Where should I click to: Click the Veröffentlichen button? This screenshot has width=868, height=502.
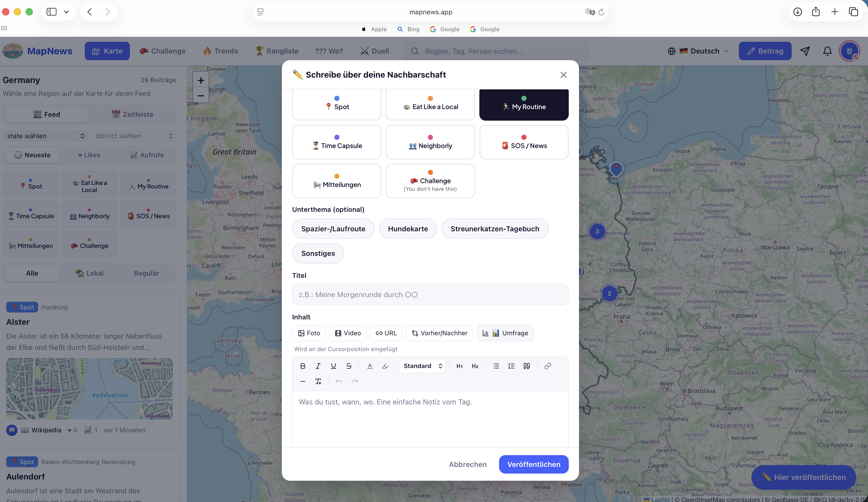pyautogui.click(x=534, y=464)
